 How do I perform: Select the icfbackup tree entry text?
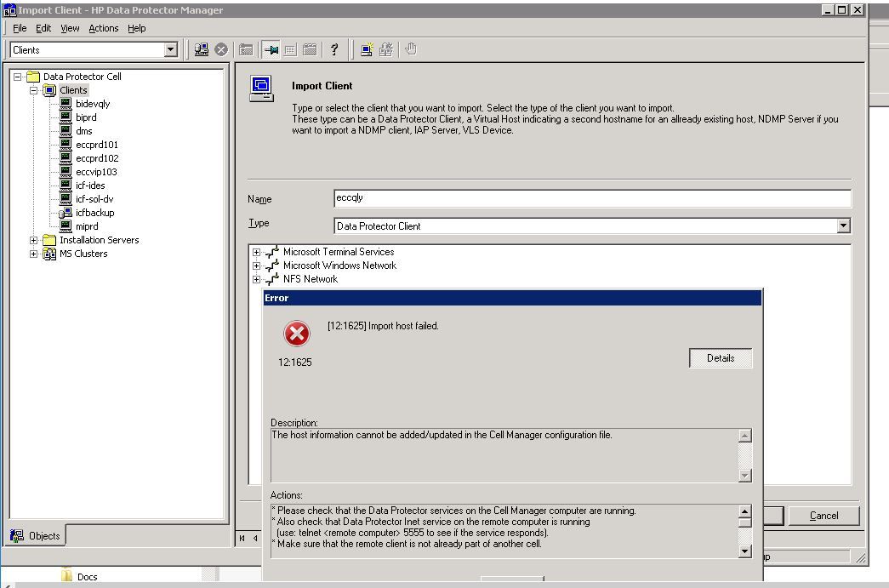point(95,213)
